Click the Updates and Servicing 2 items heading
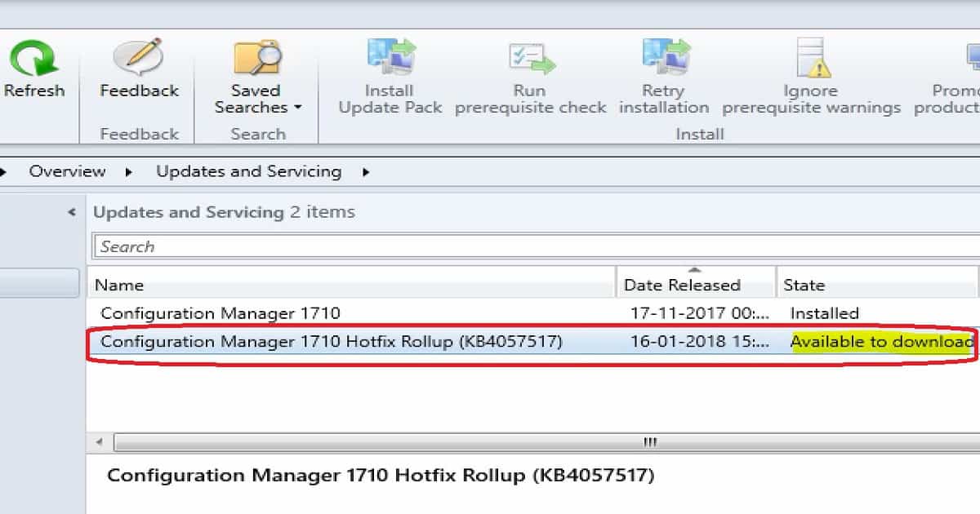 [x=224, y=212]
